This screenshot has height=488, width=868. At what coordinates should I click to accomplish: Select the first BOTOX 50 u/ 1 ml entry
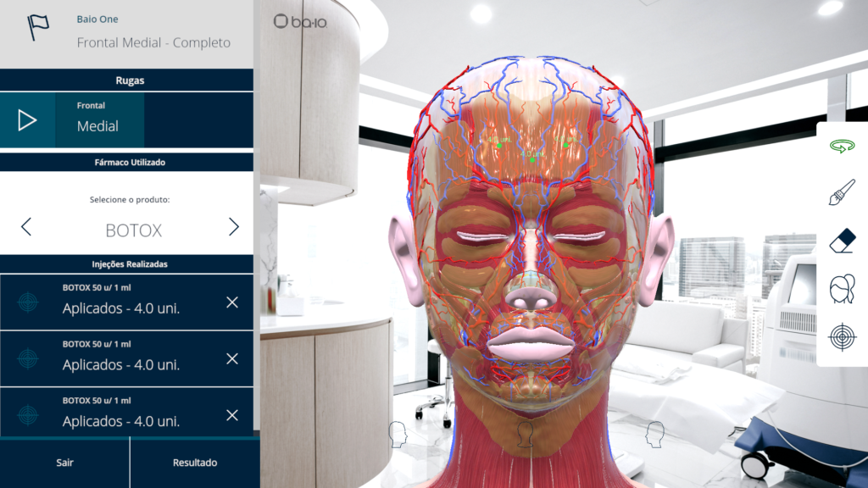click(127, 302)
